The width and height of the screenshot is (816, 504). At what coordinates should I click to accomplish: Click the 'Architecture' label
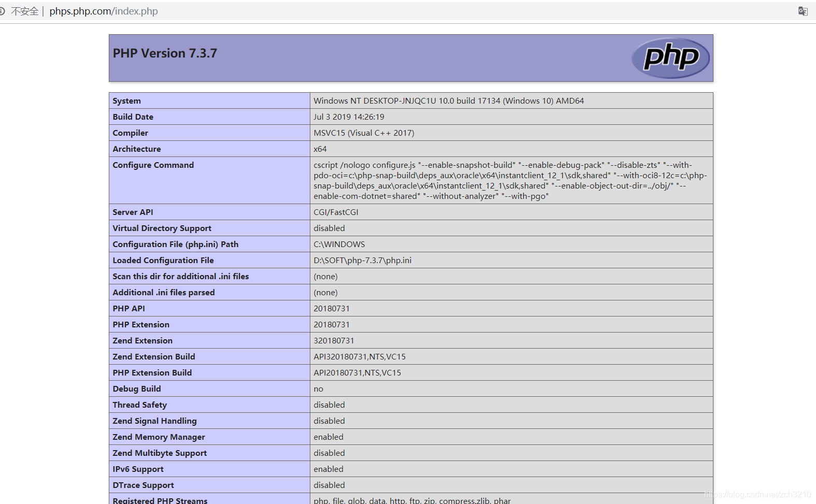(x=137, y=149)
